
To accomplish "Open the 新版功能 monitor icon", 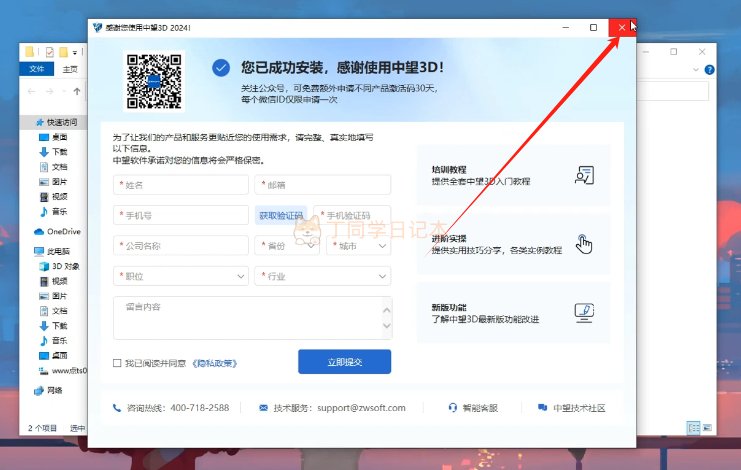I will click(584, 312).
